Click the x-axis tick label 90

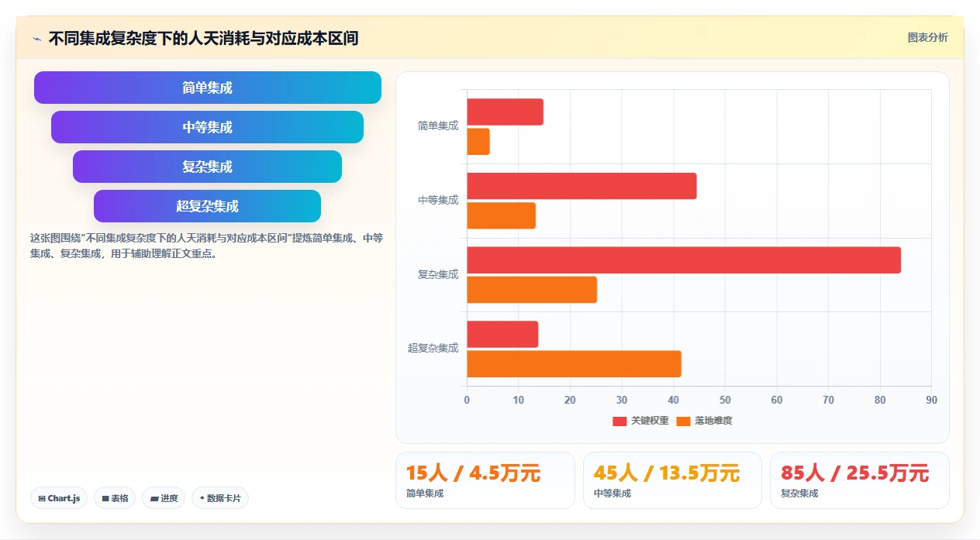pyautogui.click(x=931, y=400)
